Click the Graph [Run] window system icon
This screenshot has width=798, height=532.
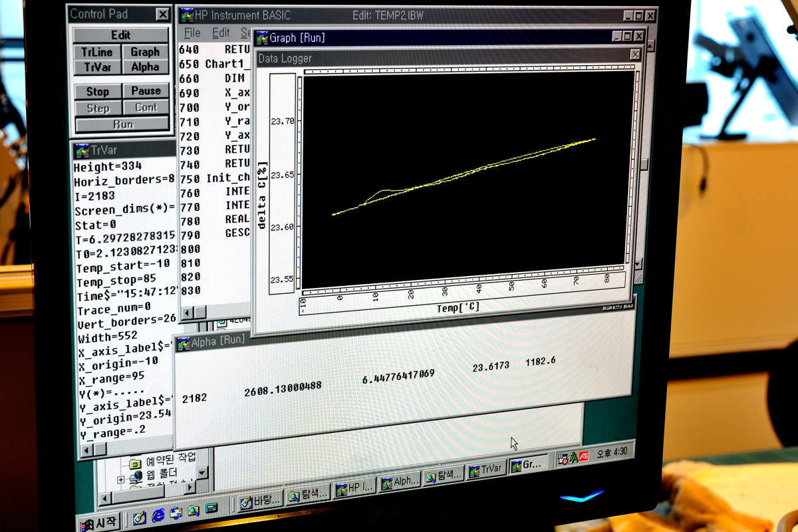[x=262, y=38]
